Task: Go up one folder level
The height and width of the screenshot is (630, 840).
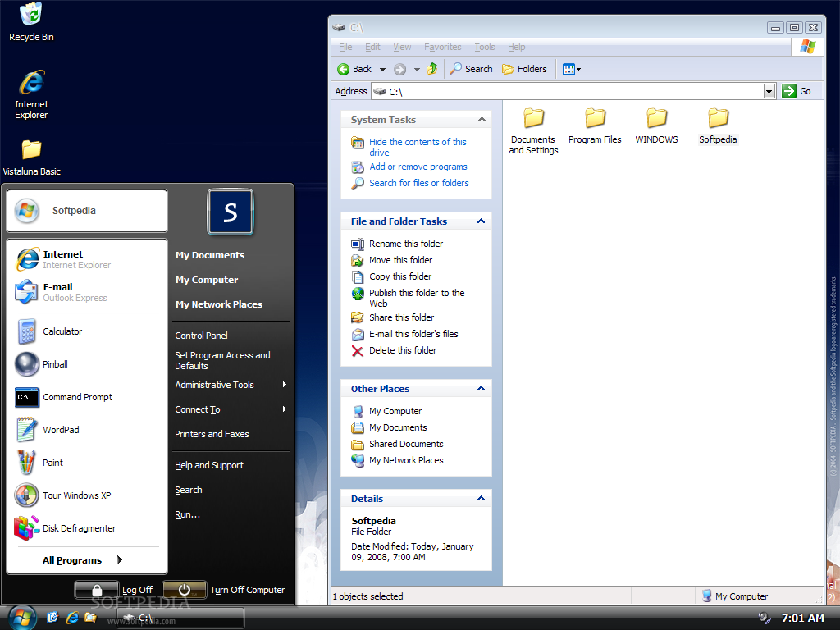Action: point(431,69)
